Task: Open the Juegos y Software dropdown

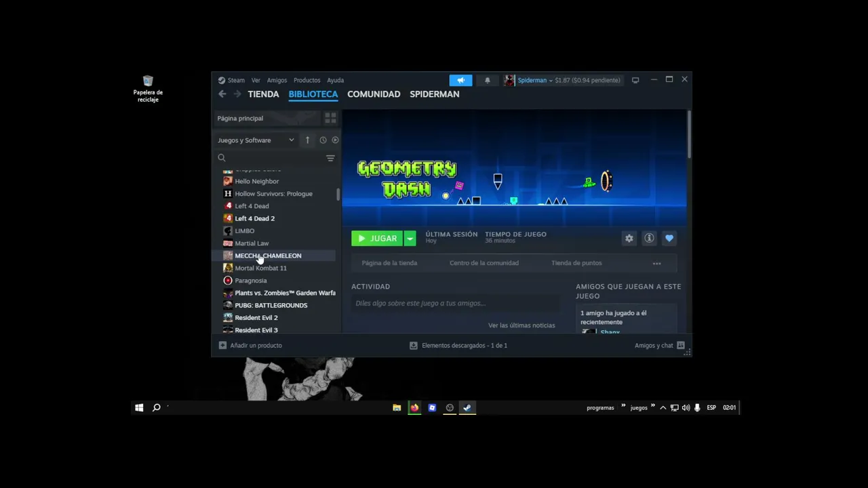Action: (256, 140)
